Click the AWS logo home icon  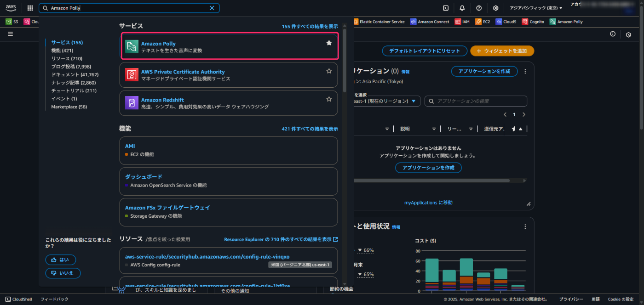point(11,8)
